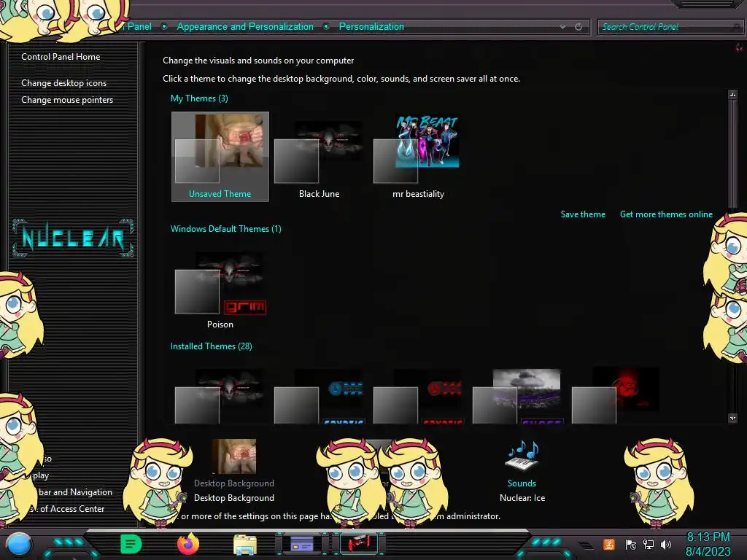Select installed theme with red circular logo
This screenshot has width=747, height=560.
(418, 396)
